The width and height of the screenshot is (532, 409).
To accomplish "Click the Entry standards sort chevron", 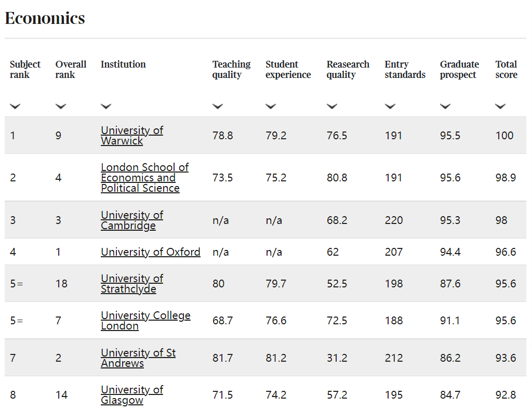I will point(390,107).
